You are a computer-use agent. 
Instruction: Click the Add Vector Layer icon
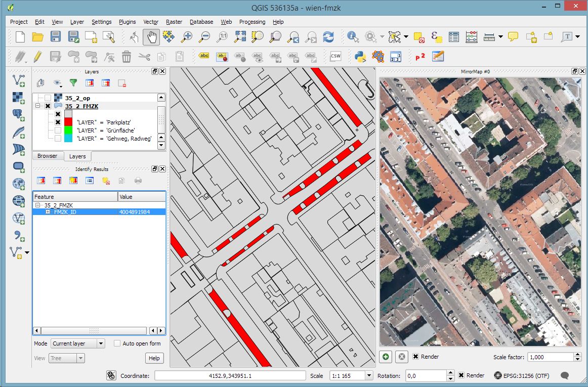click(x=18, y=80)
